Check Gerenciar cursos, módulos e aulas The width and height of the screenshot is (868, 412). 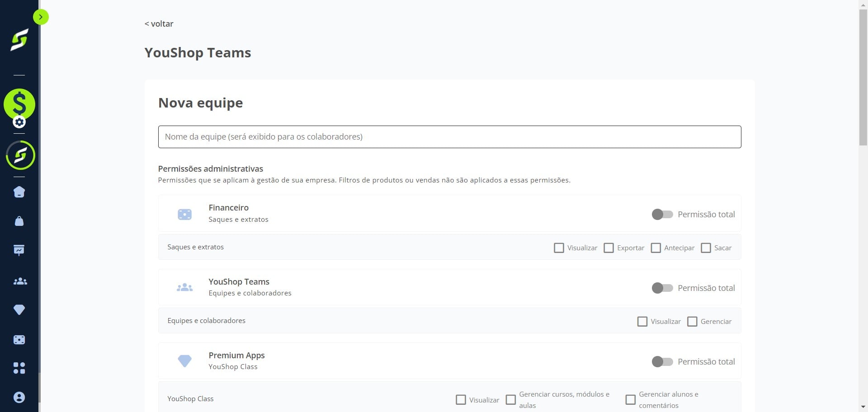point(510,400)
